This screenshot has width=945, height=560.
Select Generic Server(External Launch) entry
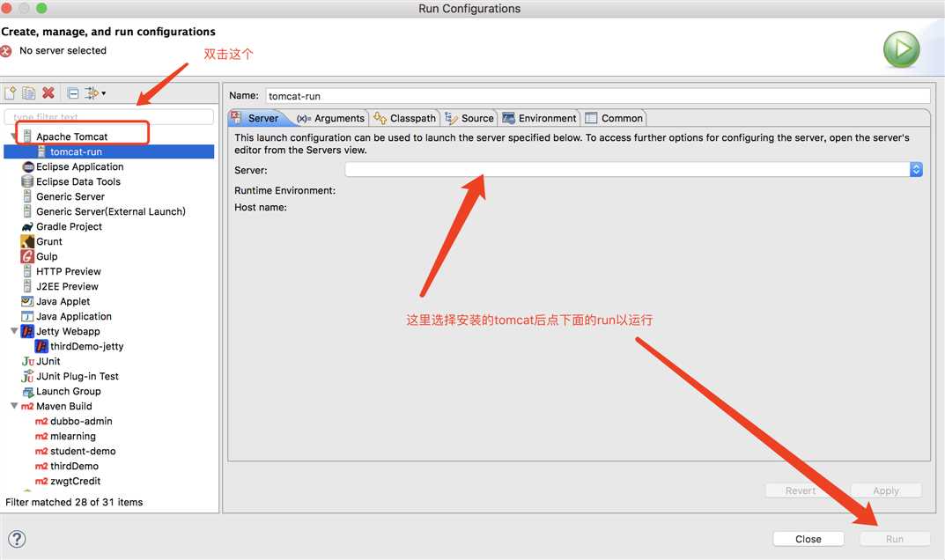(110, 211)
